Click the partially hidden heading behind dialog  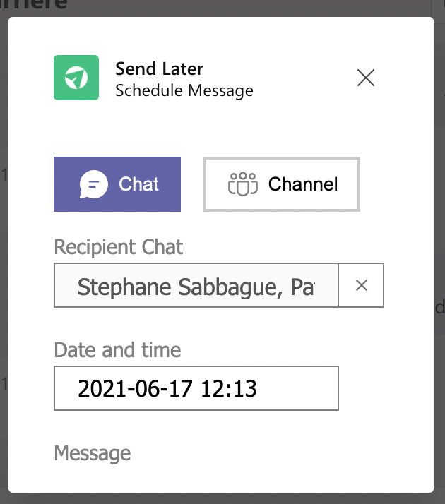35,5
